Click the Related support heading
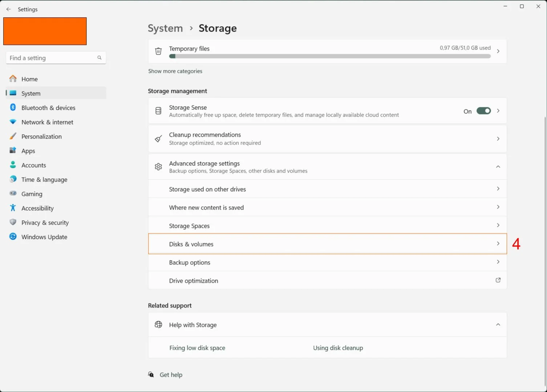The width and height of the screenshot is (547, 392). tap(170, 306)
